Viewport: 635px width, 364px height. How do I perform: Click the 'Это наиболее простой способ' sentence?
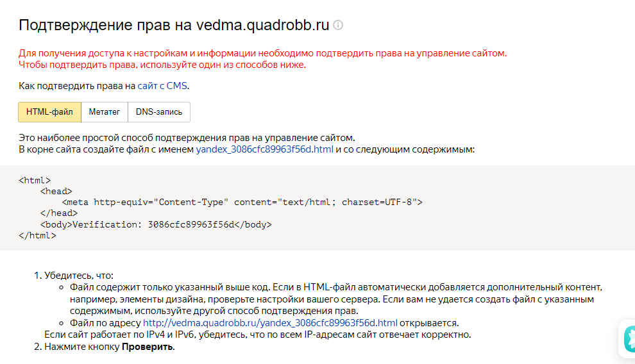point(187,138)
